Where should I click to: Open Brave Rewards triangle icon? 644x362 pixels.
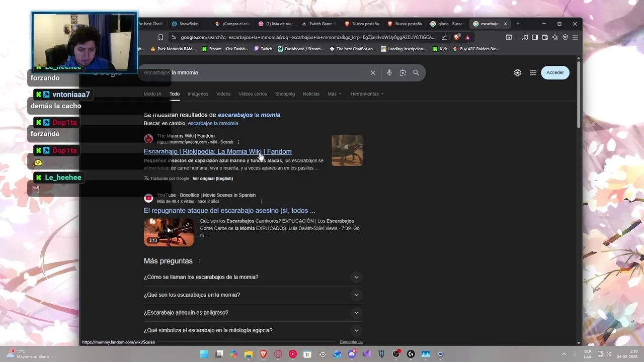click(467, 37)
